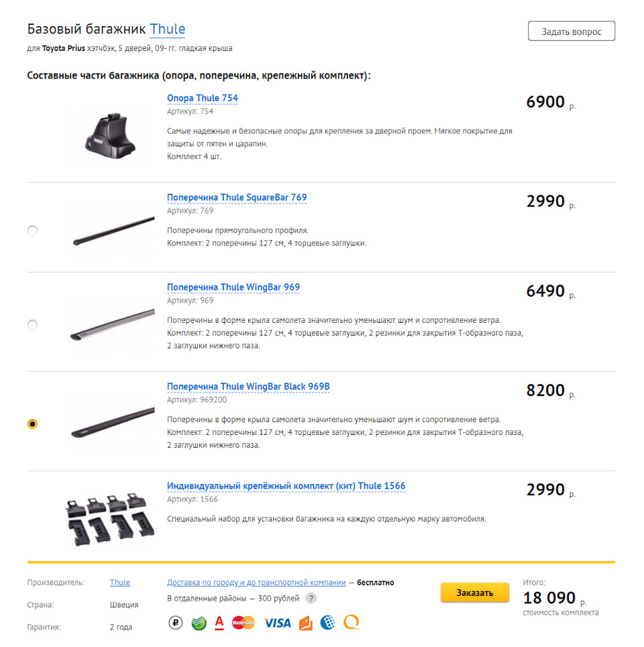Click the orange QIWI payment icon
Viewport: 644px width, 647px height.
click(x=352, y=622)
